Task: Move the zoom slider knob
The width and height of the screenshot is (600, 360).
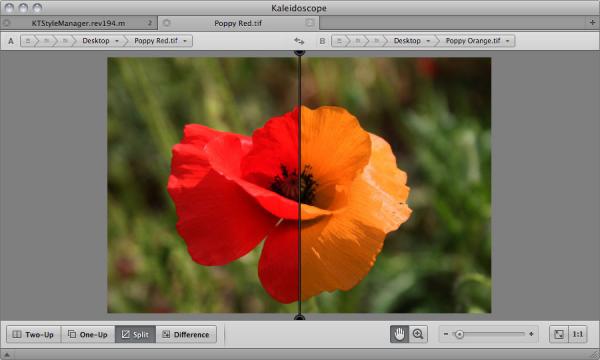Action: [459, 334]
